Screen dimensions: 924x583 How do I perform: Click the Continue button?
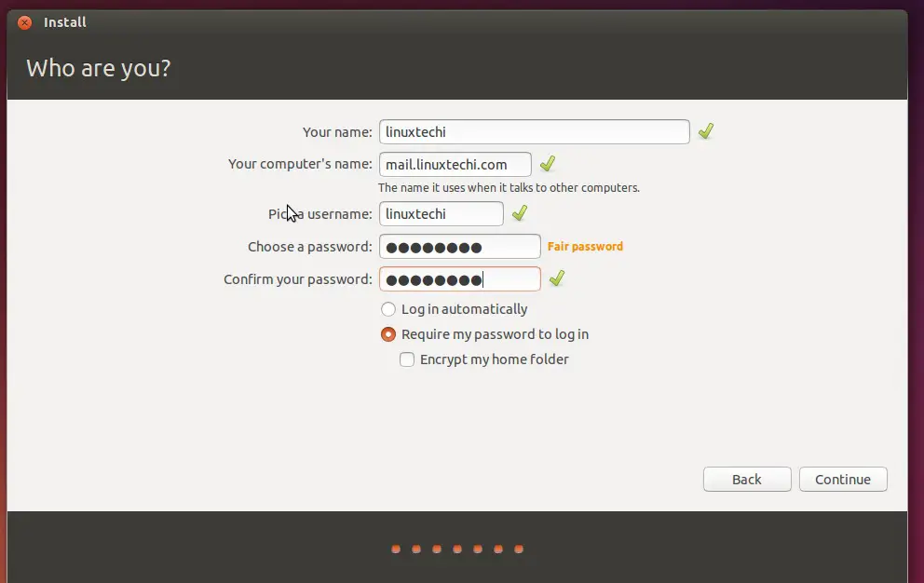pyautogui.click(x=843, y=480)
